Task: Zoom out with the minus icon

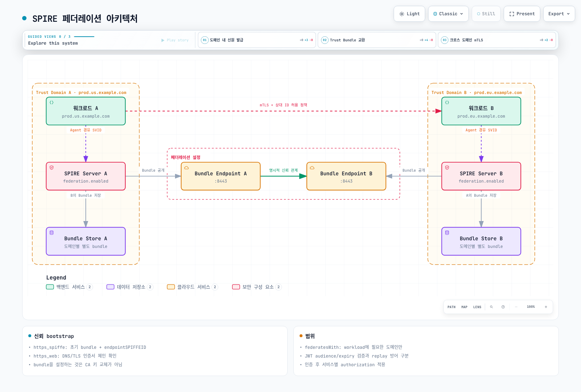Action: click(516, 307)
